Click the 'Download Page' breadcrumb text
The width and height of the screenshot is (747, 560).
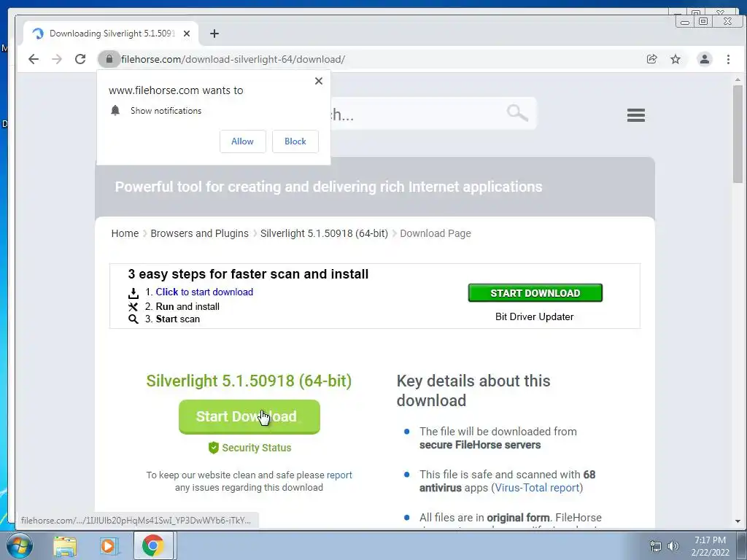pos(436,233)
